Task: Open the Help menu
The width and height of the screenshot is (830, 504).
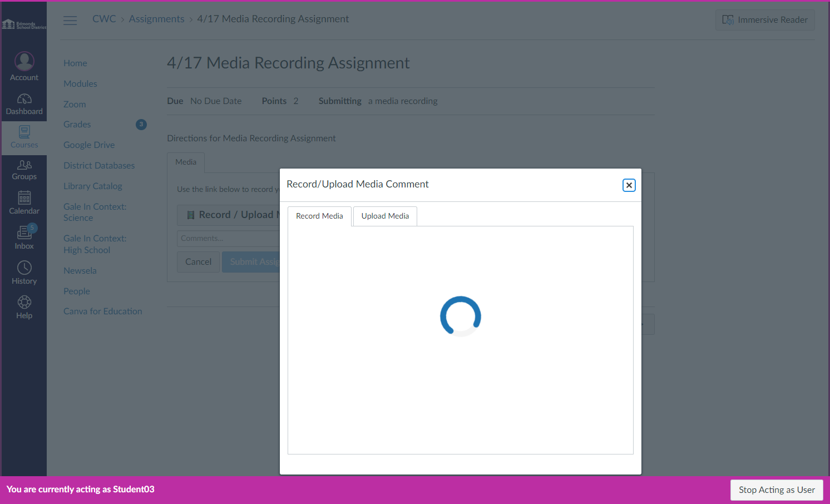Action: (24, 308)
